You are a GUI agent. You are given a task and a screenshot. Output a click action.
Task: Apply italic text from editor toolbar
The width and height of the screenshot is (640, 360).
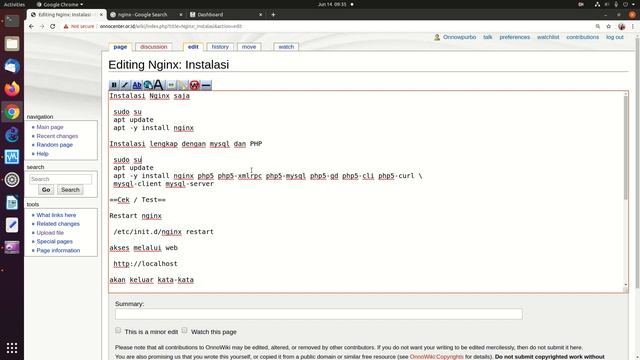[125, 85]
